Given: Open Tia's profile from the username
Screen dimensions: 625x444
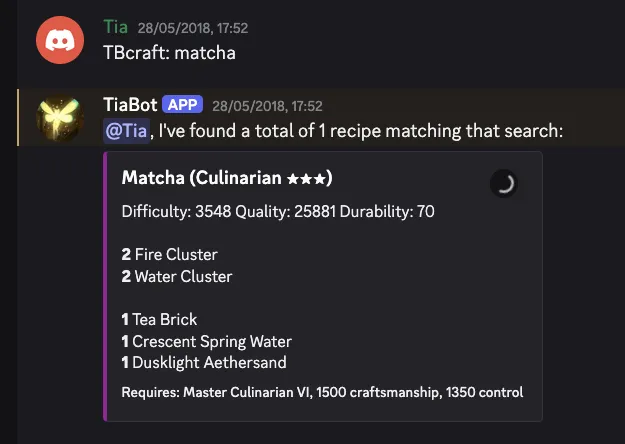Looking at the screenshot, I should [114, 27].
